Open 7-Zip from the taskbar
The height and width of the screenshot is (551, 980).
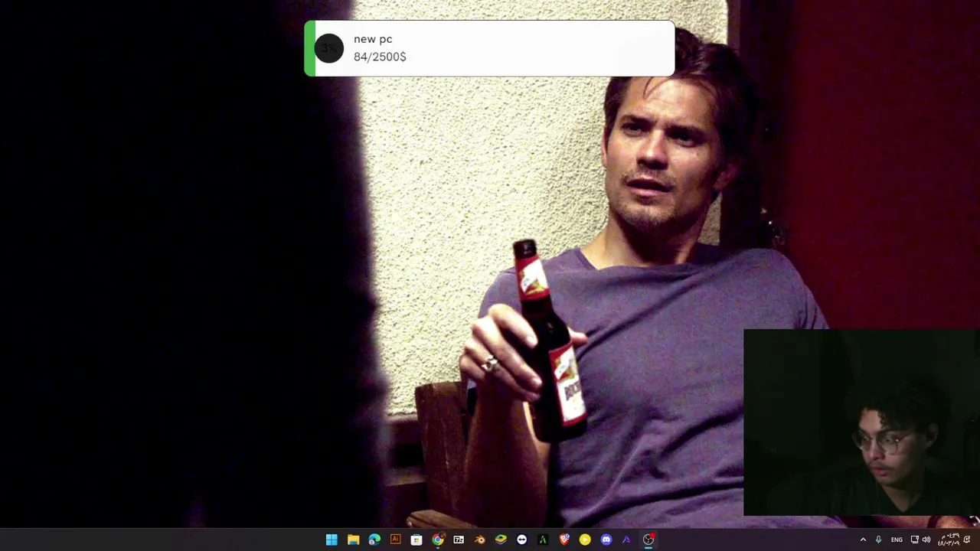coord(459,540)
